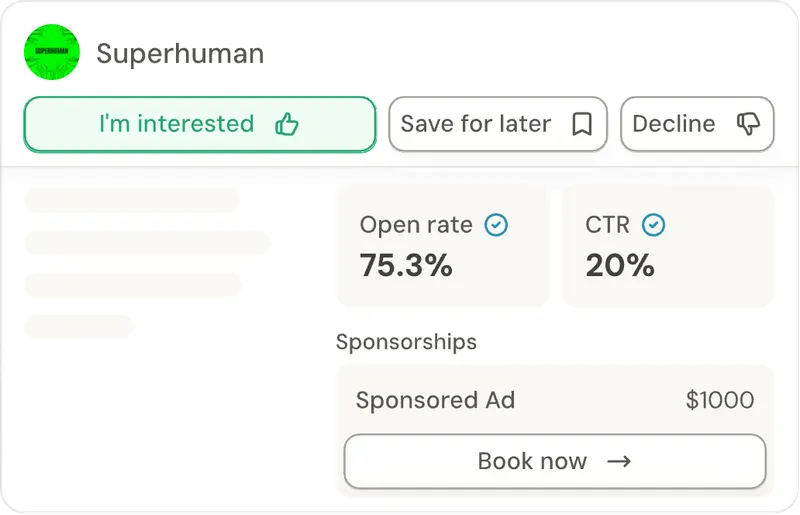
Task: Click the CTR label
Action: tap(607, 225)
